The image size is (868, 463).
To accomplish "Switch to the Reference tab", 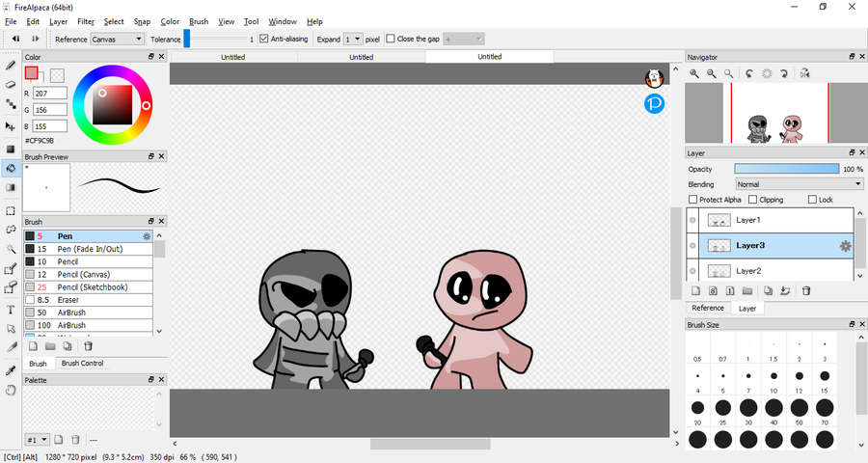I will 708,308.
